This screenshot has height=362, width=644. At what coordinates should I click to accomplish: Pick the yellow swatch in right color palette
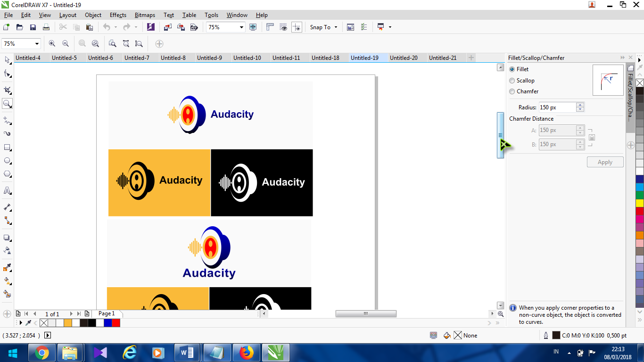[640, 203]
